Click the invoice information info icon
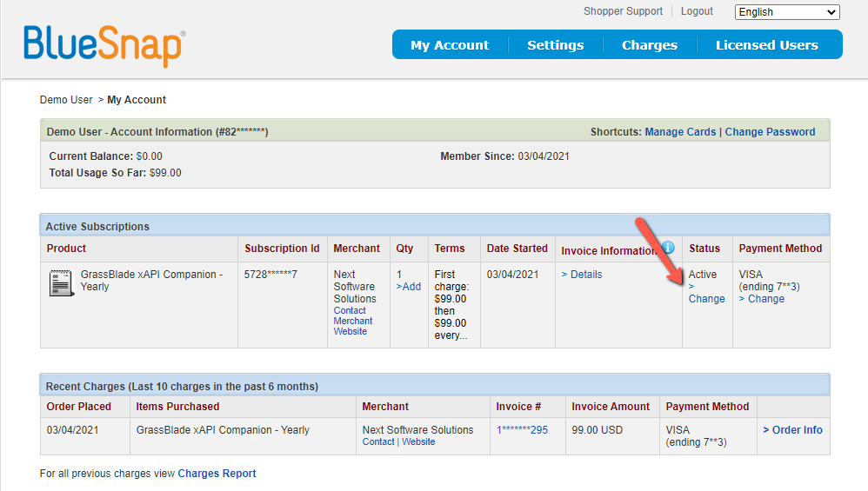 tap(668, 247)
